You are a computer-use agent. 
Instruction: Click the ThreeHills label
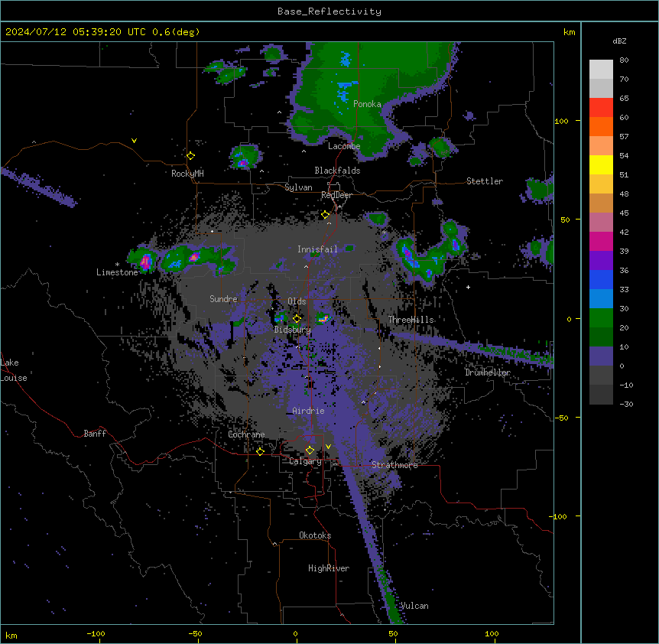pos(411,320)
